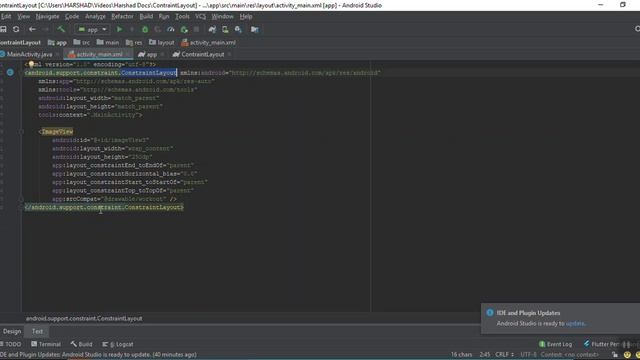640x360 pixels.
Task: Open the Project Structure toolbar icon
Action: pos(255,29)
